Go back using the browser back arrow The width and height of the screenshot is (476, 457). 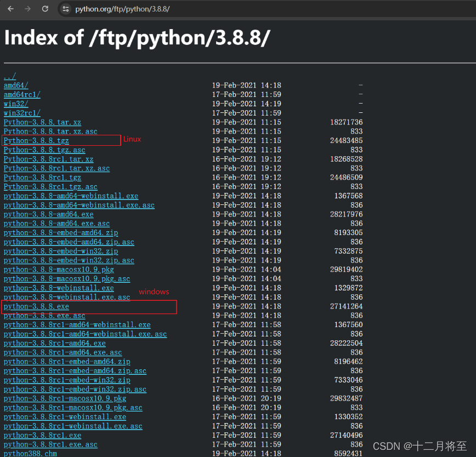coord(10,9)
